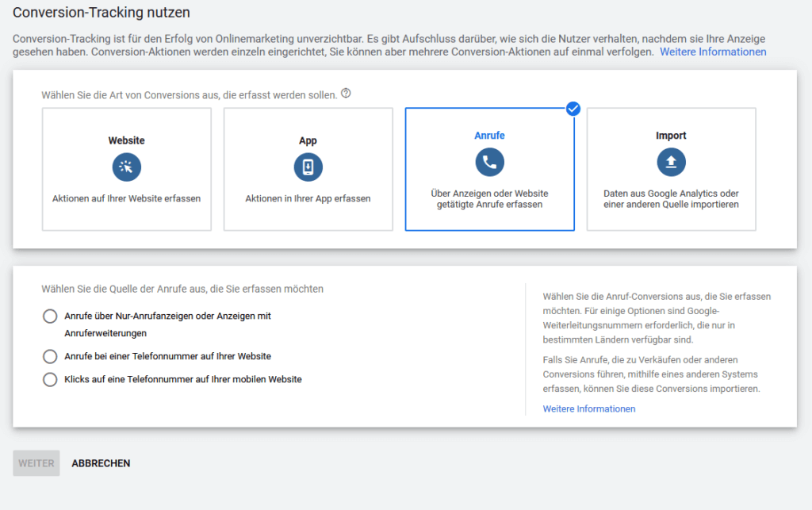This screenshot has width=812, height=510.
Task: Click the Anrufe card title
Action: (489, 136)
